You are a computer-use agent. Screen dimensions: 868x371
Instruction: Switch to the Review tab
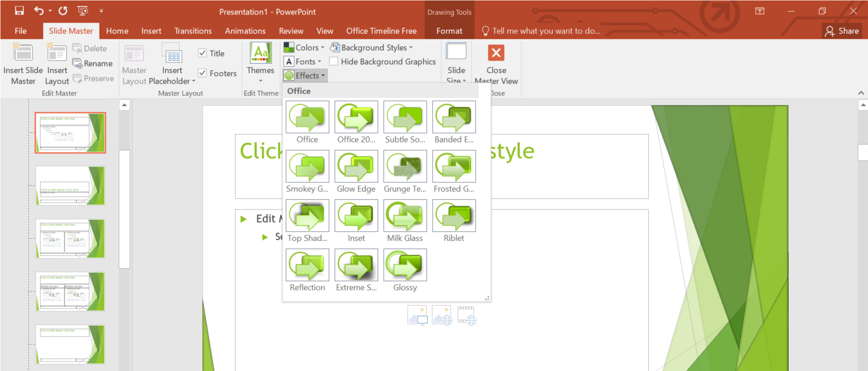click(291, 31)
